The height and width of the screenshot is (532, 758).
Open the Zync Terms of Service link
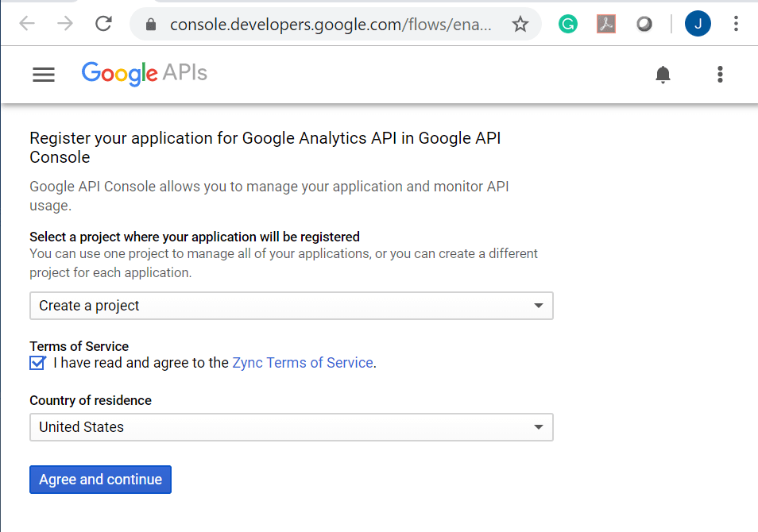[303, 362]
